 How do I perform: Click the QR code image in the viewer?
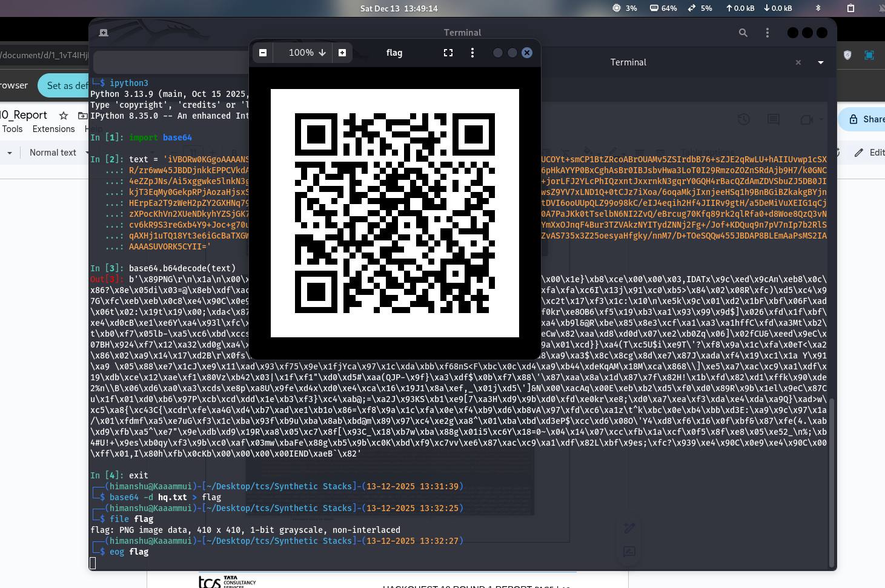(x=395, y=213)
